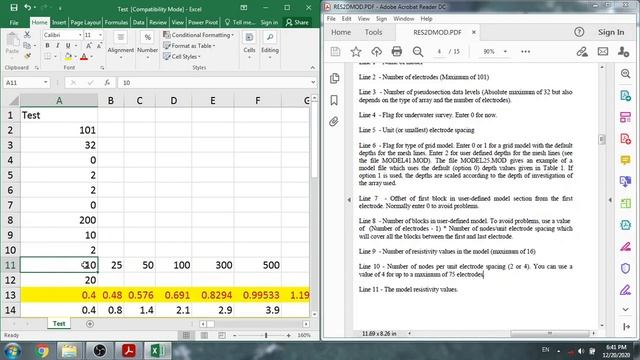Switch to the Page Layout ribbon tab
Viewport: 640px width, 360px height.
click(x=85, y=22)
